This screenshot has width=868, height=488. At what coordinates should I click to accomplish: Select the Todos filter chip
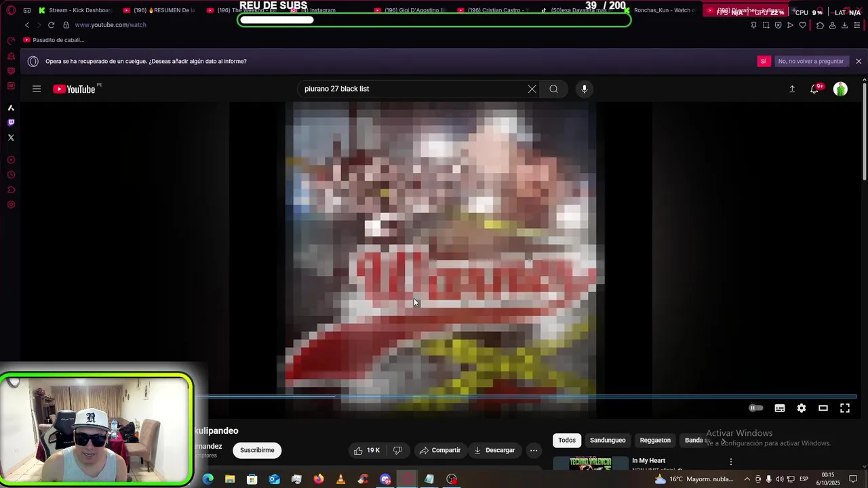(x=567, y=440)
